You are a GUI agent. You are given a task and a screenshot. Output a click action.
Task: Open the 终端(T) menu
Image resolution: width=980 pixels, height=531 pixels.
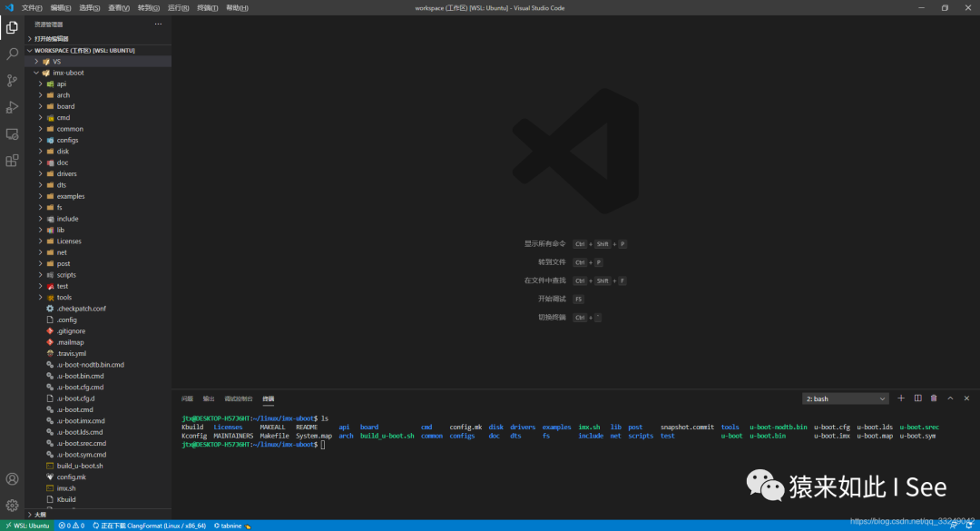tap(208, 8)
